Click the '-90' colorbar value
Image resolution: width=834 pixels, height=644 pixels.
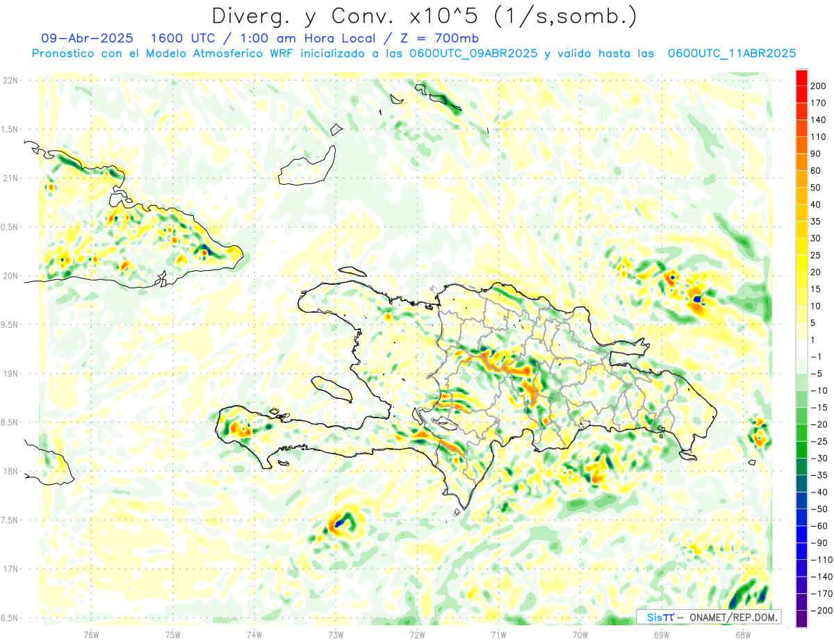(x=818, y=543)
